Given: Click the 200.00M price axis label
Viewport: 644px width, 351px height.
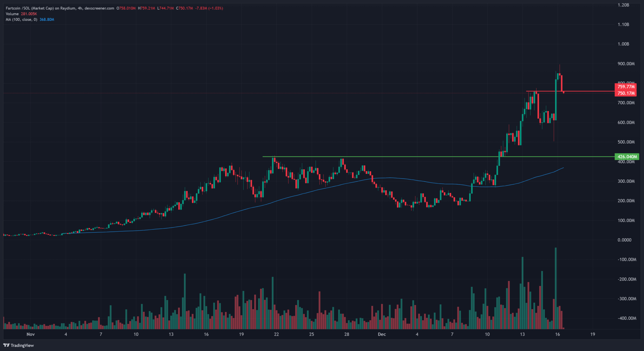Looking at the screenshot, I should 626,201.
